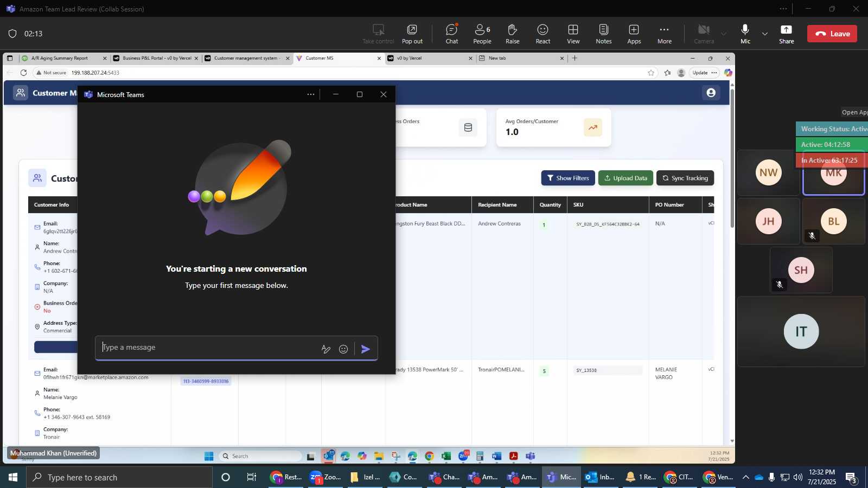868x488 pixels.
Task: Expand the Camera options dropdown arrow
Action: tap(723, 34)
